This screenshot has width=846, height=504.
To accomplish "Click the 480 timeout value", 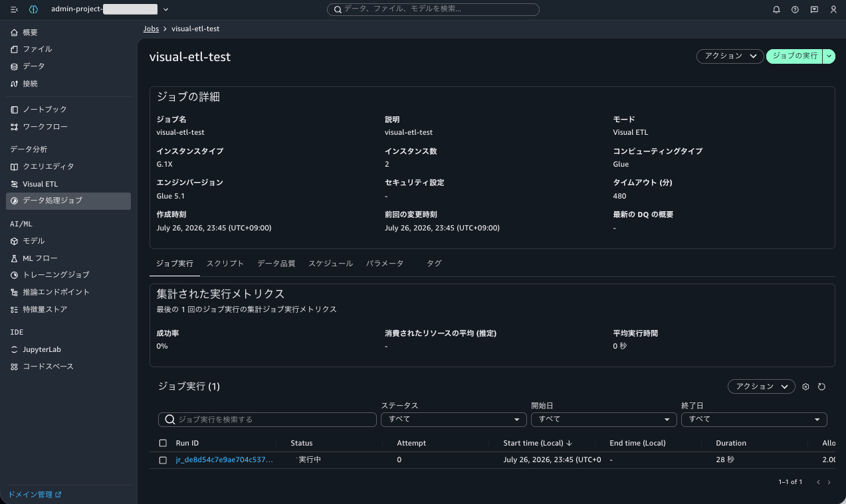I will coord(619,196).
